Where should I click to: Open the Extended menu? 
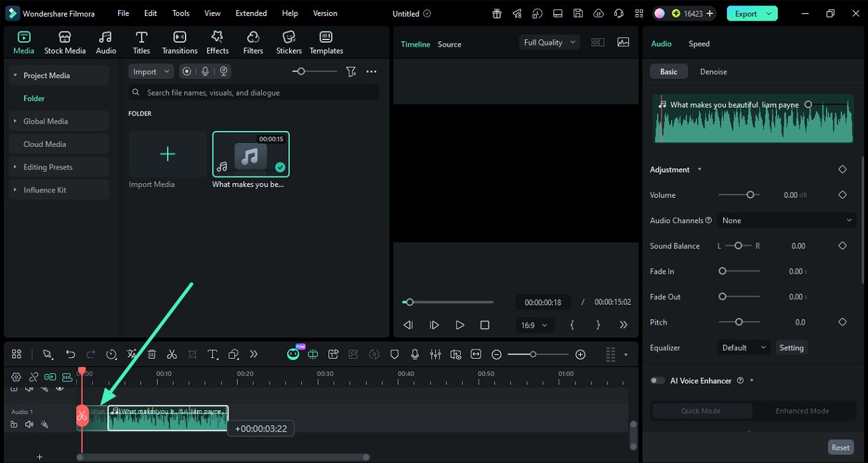[251, 13]
